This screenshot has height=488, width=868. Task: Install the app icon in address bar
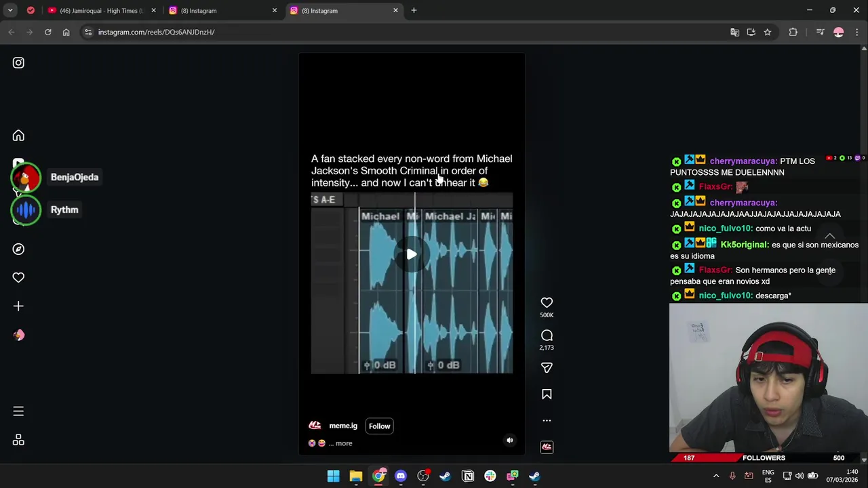click(x=751, y=32)
